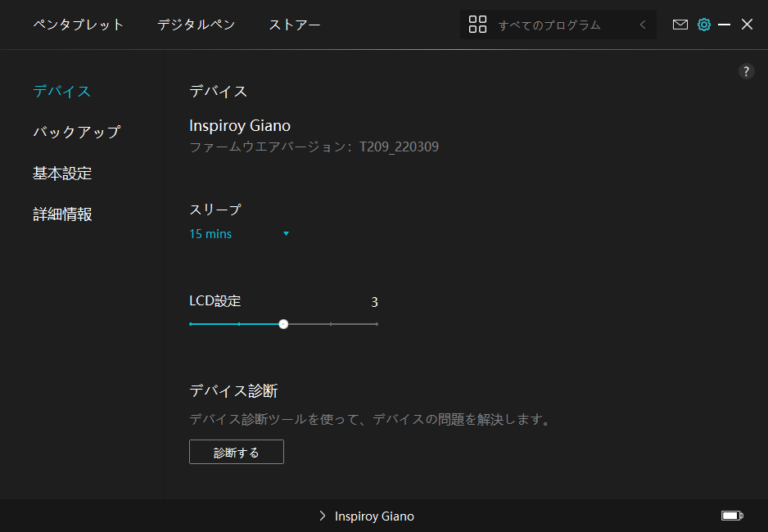Viewport: 768px width, 532px height.
Task: Open the すべてのプログラム selector
Action: point(558,25)
